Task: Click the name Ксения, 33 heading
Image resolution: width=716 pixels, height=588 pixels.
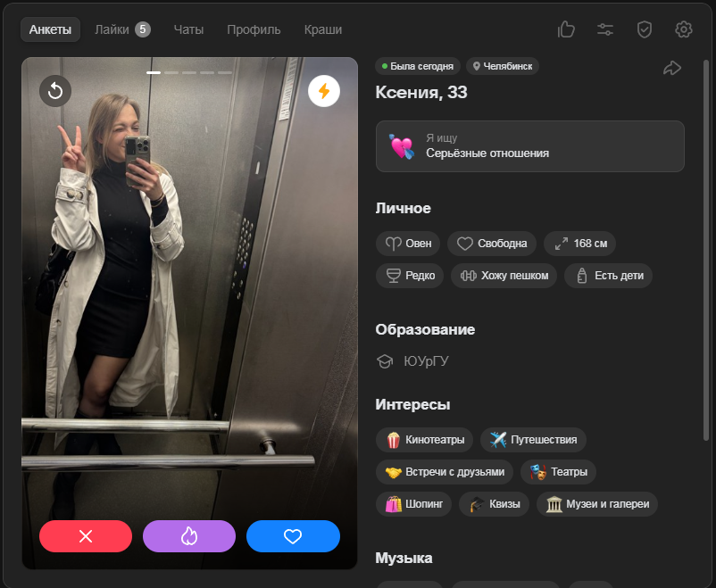Action: point(421,92)
